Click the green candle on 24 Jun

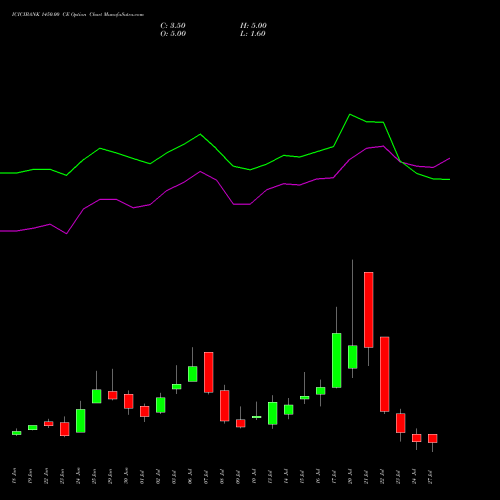point(81,421)
